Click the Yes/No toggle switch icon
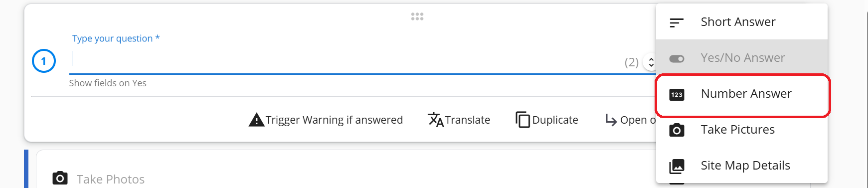868x188 pixels. 677,59
